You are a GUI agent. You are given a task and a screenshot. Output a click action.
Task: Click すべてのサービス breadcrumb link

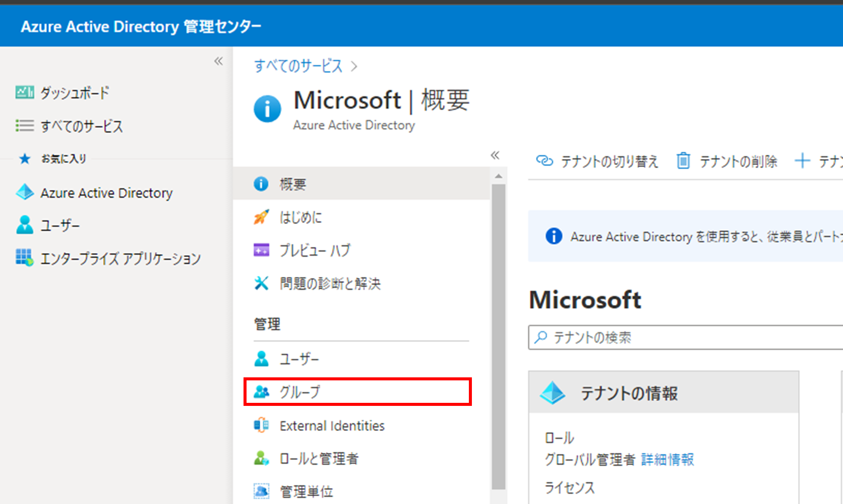(x=298, y=66)
